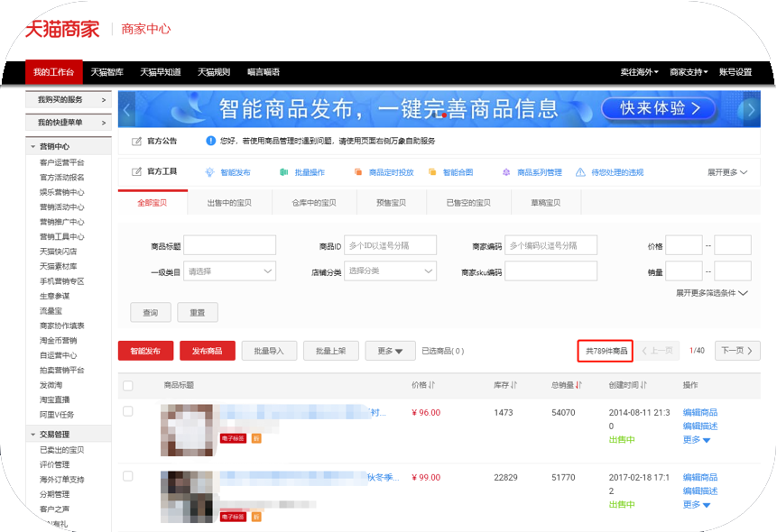The width and height of the screenshot is (777, 532).
Task: Sort by 库存 column arrows
Action: 513,385
